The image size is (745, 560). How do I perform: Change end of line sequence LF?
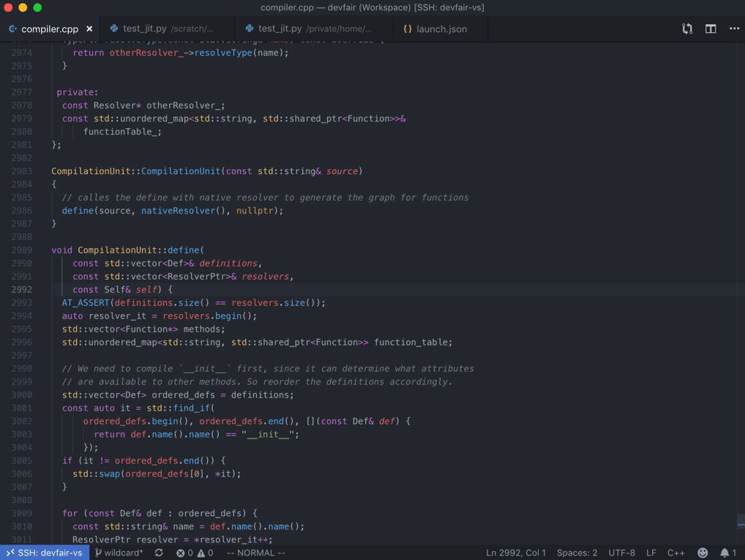click(x=651, y=553)
